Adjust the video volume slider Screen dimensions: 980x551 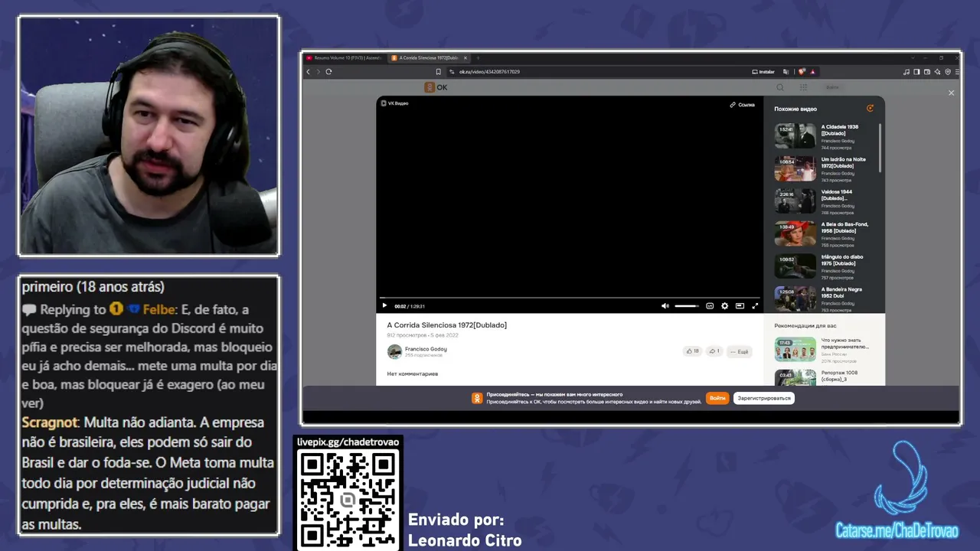tap(687, 306)
